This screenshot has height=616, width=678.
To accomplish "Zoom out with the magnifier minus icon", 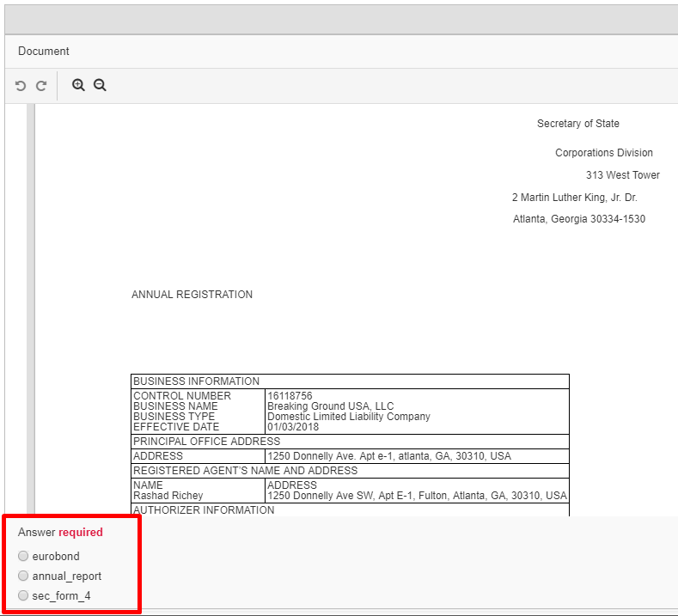I will pyautogui.click(x=100, y=85).
